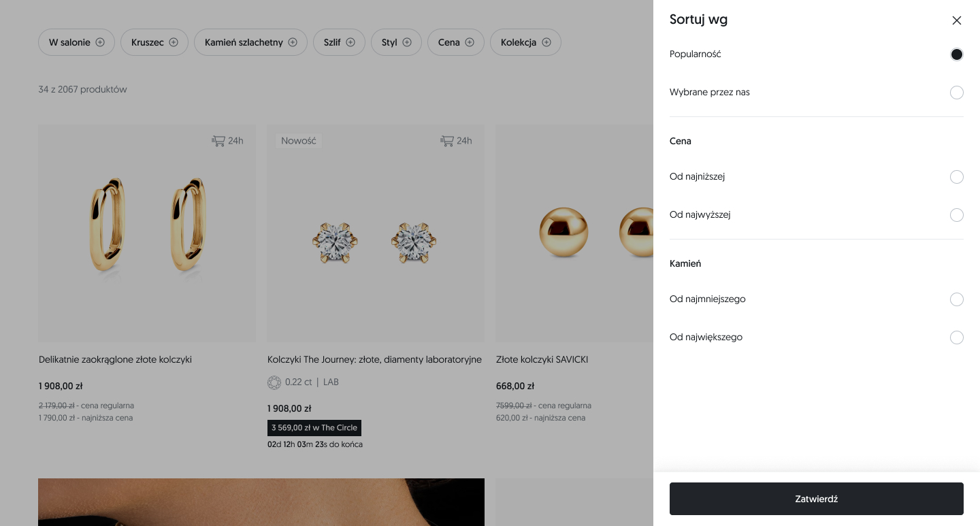Sort by price Od najniższej
980x526 pixels.
click(956, 177)
